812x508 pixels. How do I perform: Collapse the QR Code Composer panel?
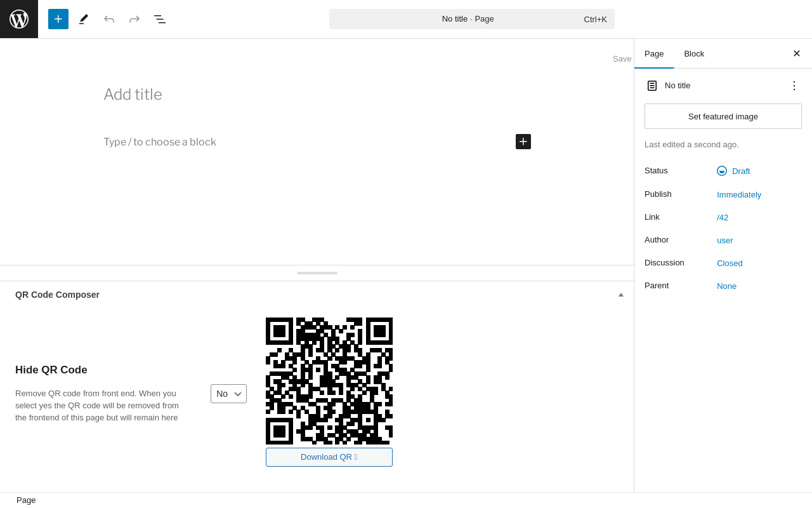coord(621,295)
